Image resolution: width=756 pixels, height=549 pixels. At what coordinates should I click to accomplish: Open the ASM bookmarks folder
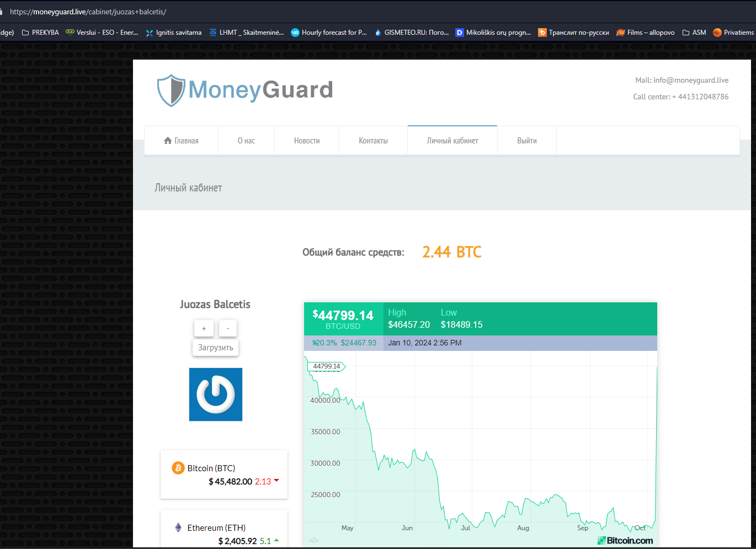[694, 32]
